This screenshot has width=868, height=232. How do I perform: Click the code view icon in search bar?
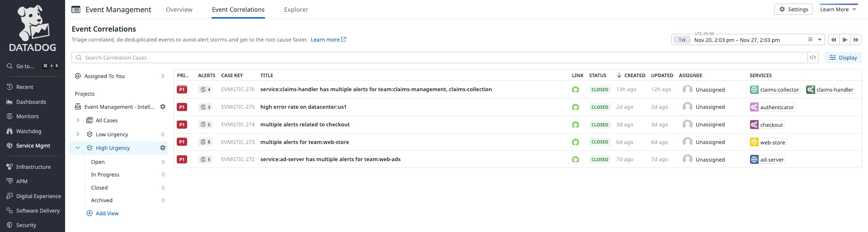[x=813, y=58]
